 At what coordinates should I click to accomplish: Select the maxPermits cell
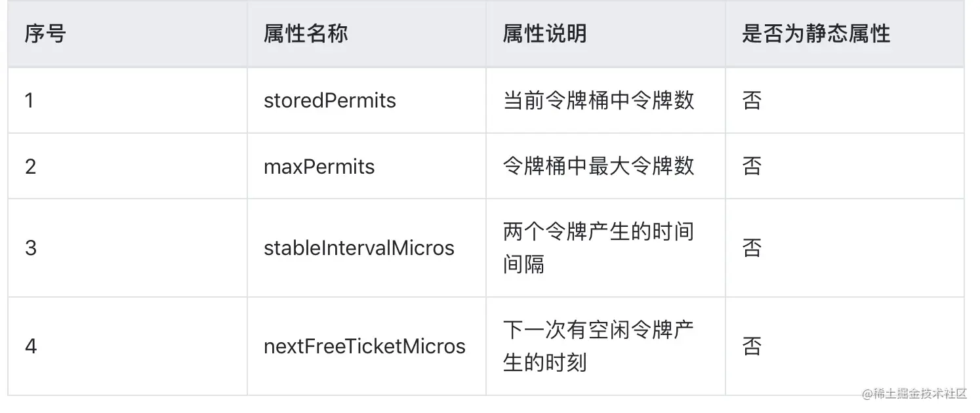click(319, 167)
